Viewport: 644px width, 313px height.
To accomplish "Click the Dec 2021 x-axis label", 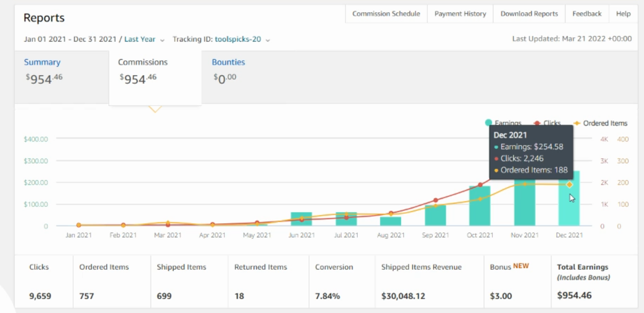I will tap(569, 235).
